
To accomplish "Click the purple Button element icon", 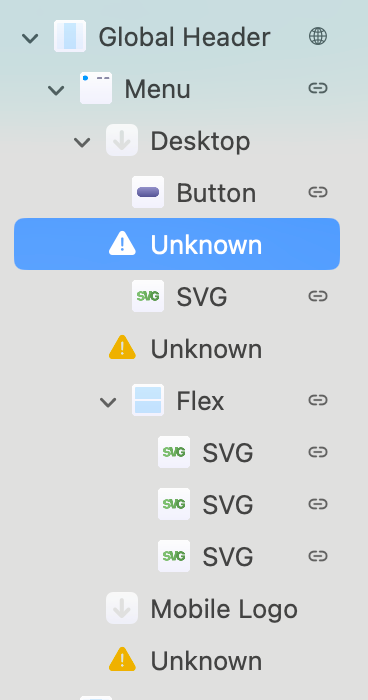I will click(x=148, y=192).
